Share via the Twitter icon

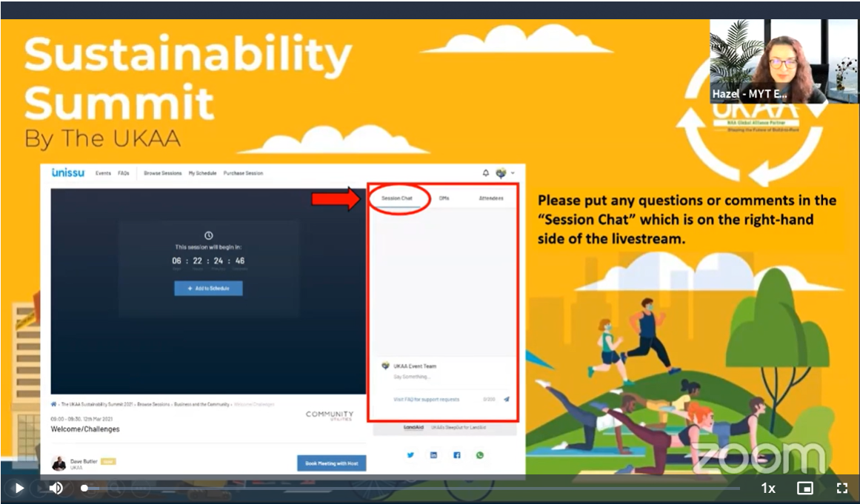pyautogui.click(x=410, y=455)
